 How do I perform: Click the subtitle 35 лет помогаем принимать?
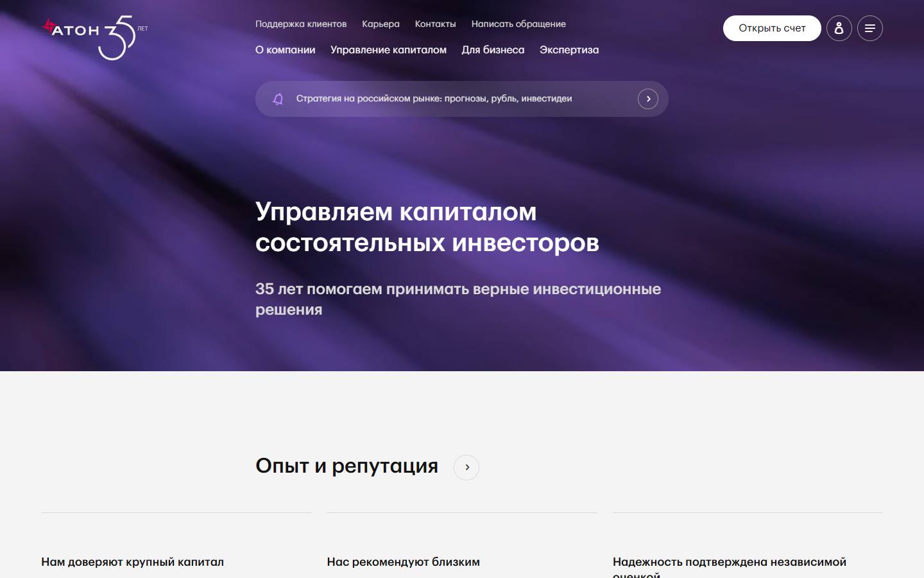tap(458, 299)
